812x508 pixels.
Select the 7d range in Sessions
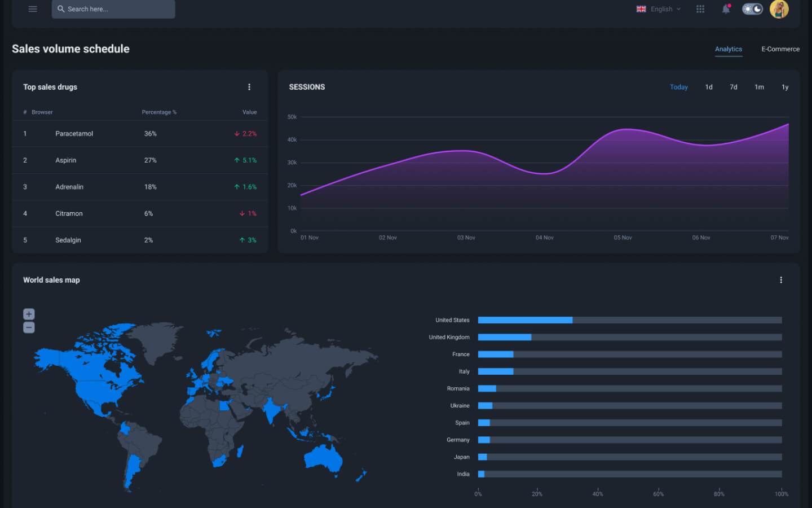[734, 87]
